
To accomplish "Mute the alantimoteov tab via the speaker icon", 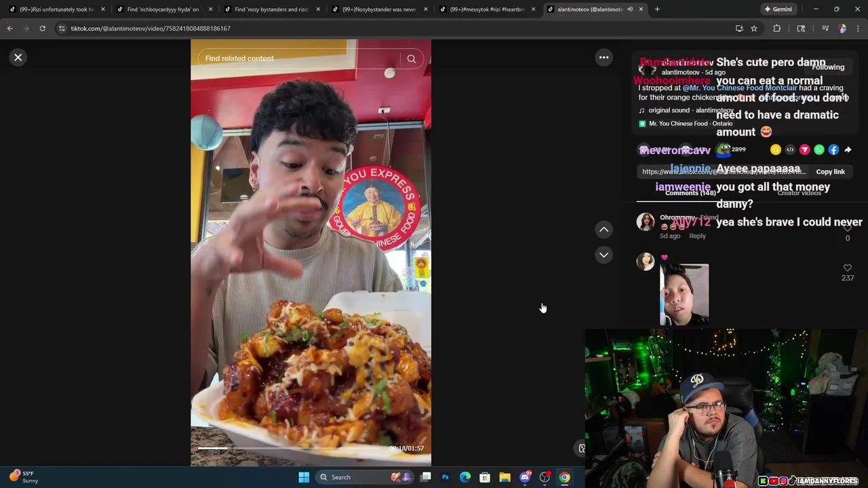I will (630, 9).
